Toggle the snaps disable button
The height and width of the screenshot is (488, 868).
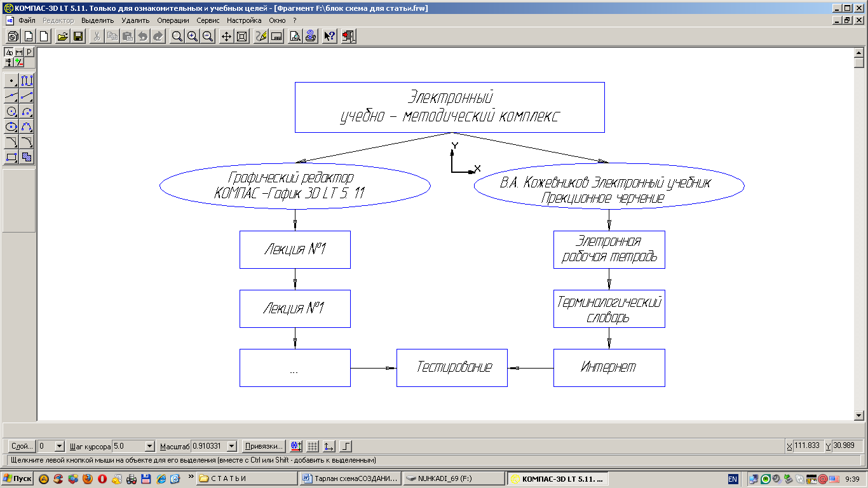pyautogui.click(x=296, y=446)
